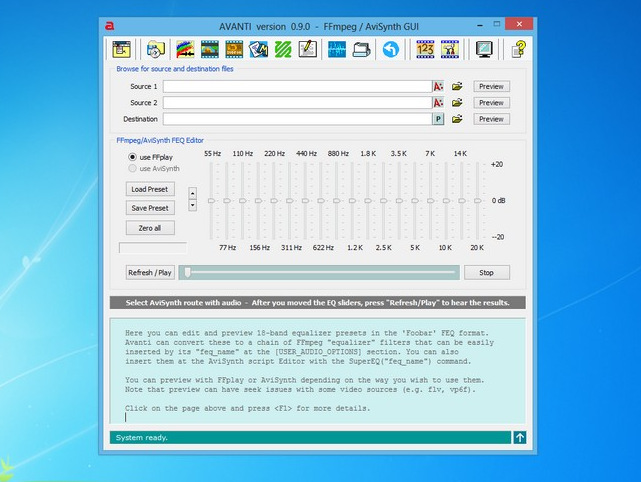641x482 pixels.
Task: Click the film strip with tools icon
Action: pos(450,49)
